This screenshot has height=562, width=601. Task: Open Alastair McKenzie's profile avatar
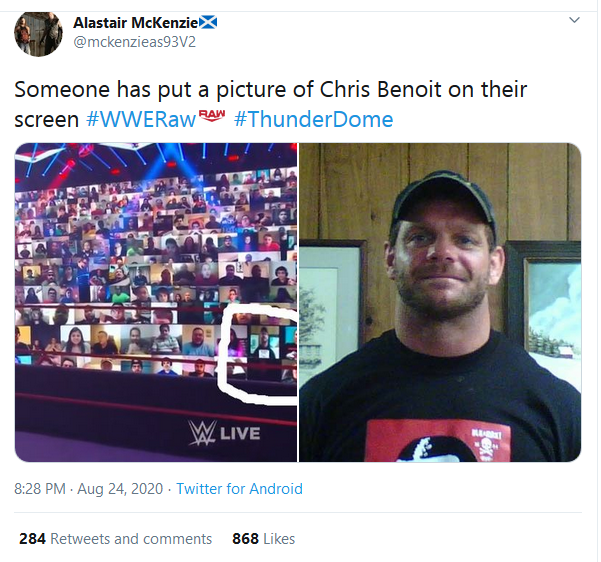pos(38,34)
